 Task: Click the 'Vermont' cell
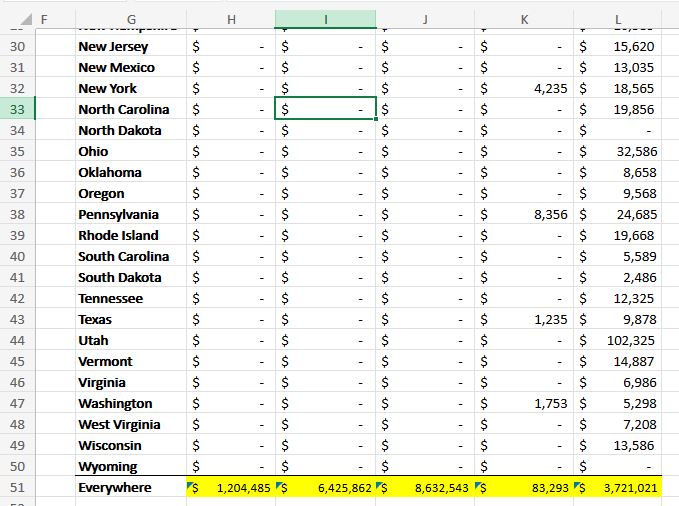(131, 361)
